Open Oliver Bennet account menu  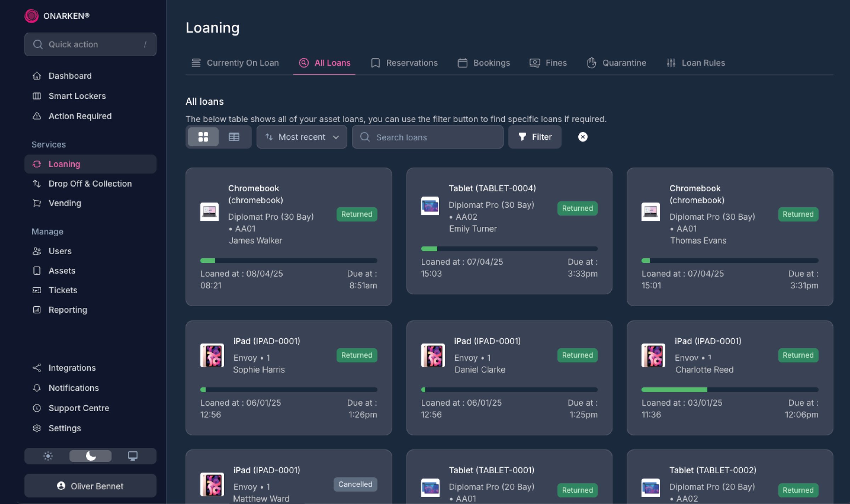tap(90, 486)
